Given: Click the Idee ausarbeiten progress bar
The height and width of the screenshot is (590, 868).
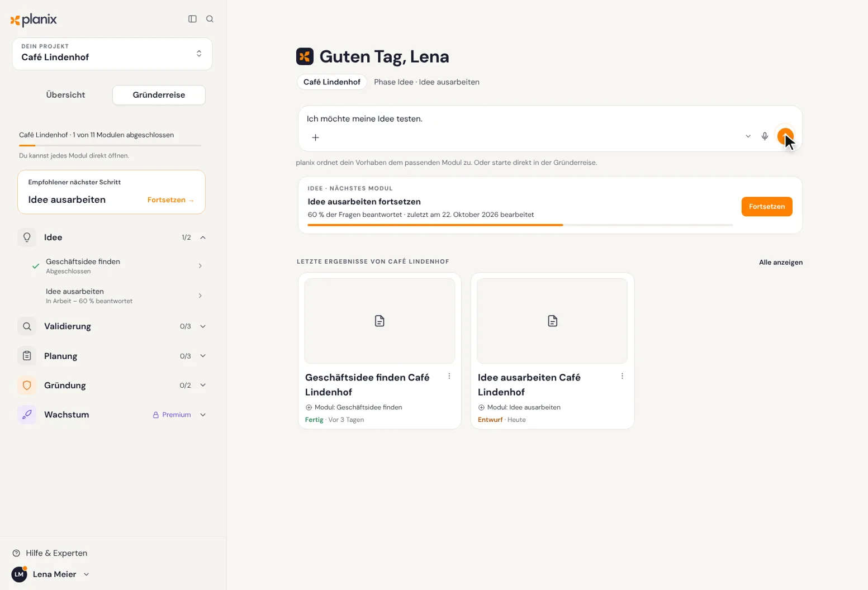Looking at the screenshot, I should [520, 225].
